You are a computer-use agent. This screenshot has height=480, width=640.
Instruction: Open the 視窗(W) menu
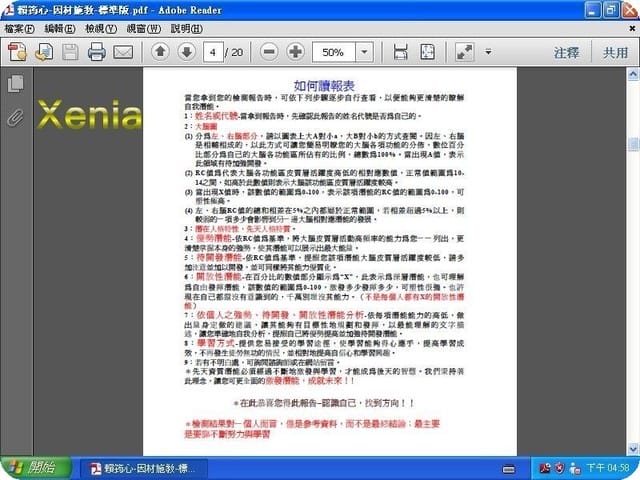point(144,29)
